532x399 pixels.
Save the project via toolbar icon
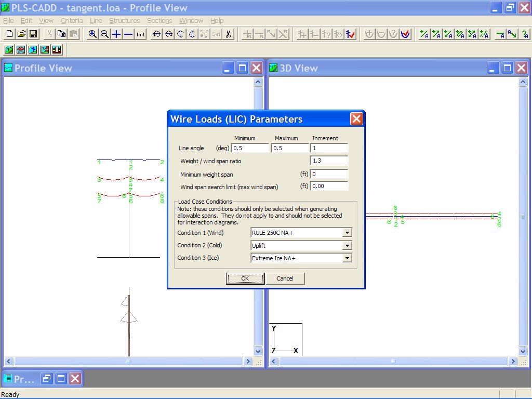click(x=33, y=34)
